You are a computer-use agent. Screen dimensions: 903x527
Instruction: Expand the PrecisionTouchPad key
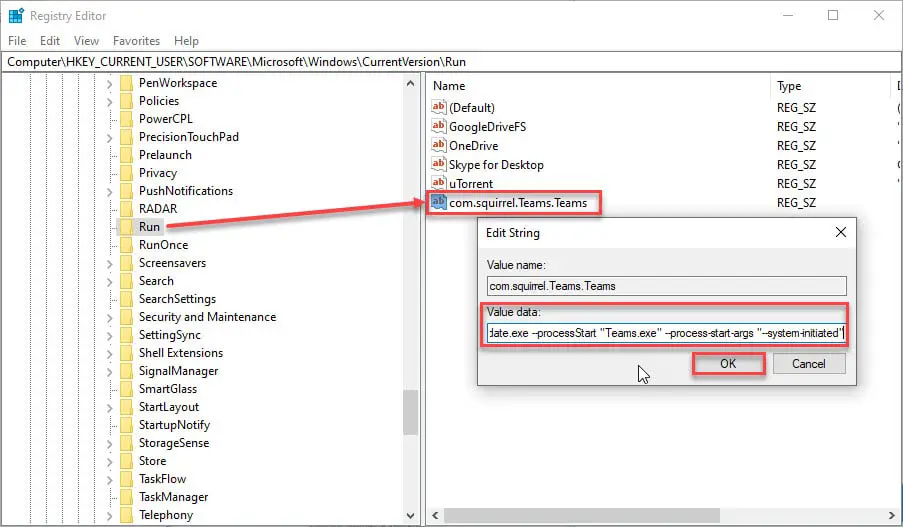click(x=109, y=138)
